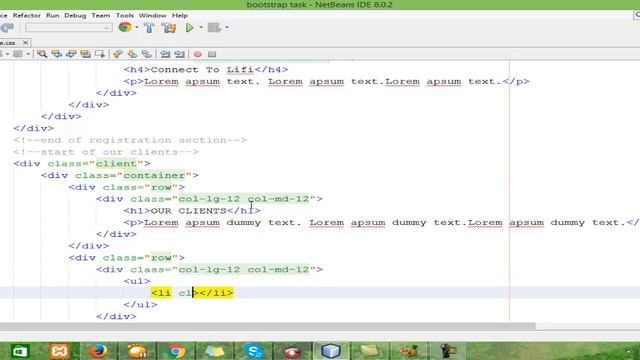Open XAMPP from the taskbar
The height and width of the screenshot is (360, 640).
tap(59, 351)
